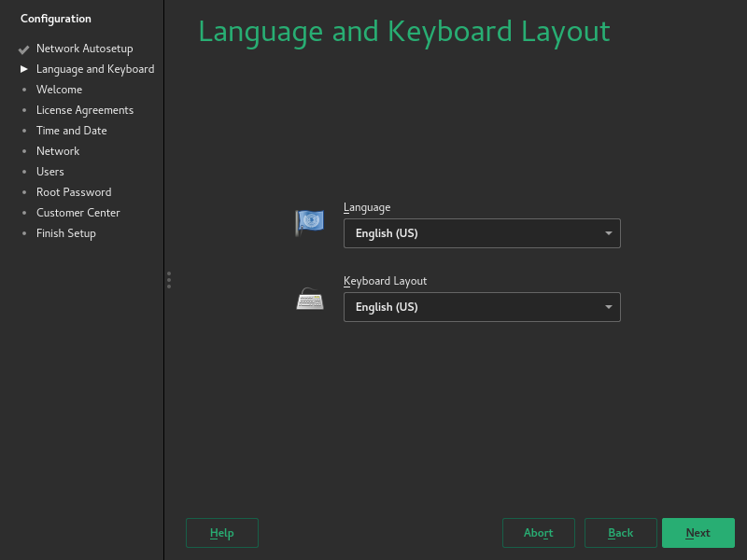Click the language flag icon
This screenshot has height=560, width=747.
[309, 222]
